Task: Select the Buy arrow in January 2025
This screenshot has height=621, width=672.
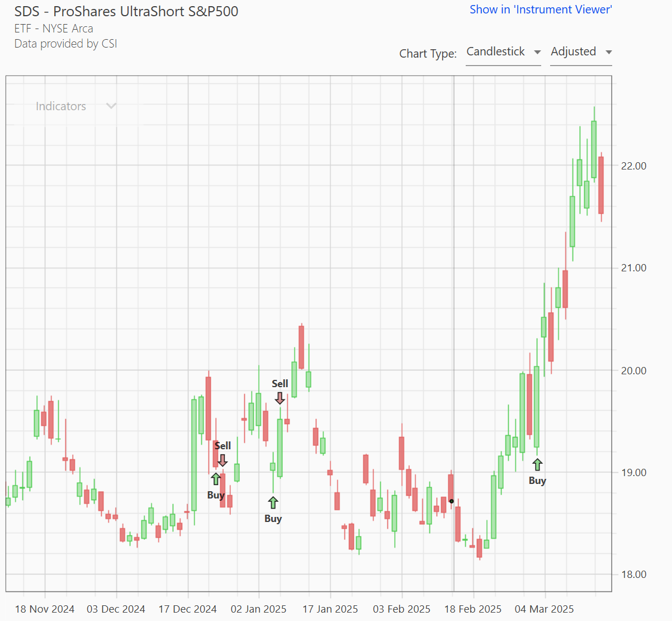Action: (x=273, y=502)
